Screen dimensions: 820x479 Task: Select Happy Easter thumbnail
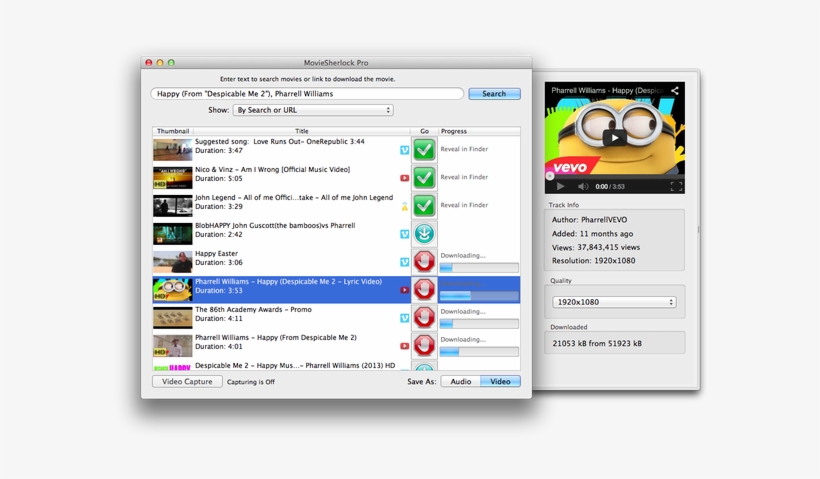click(x=173, y=261)
